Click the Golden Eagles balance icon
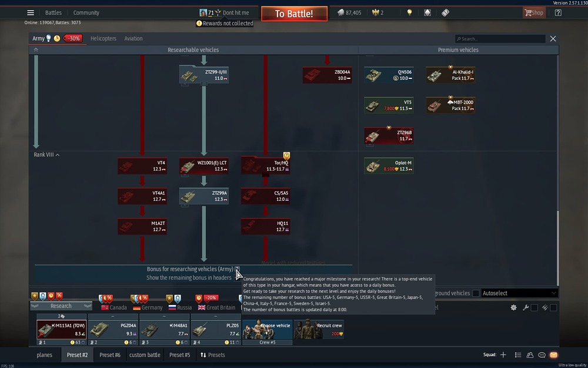This screenshot has width=588, height=368. [x=375, y=13]
